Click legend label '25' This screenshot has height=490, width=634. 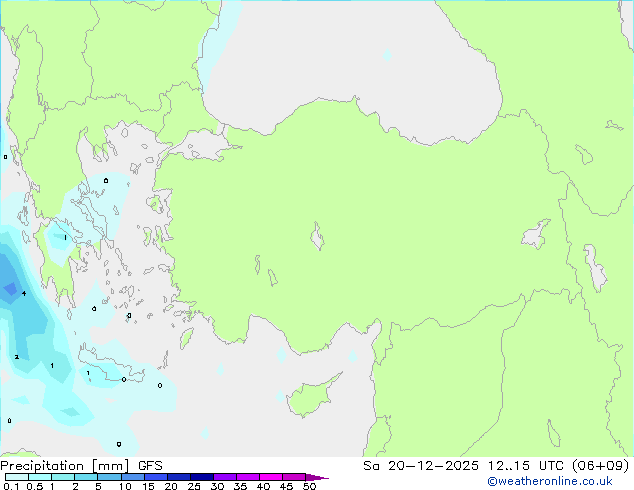(x=194, y=486)
